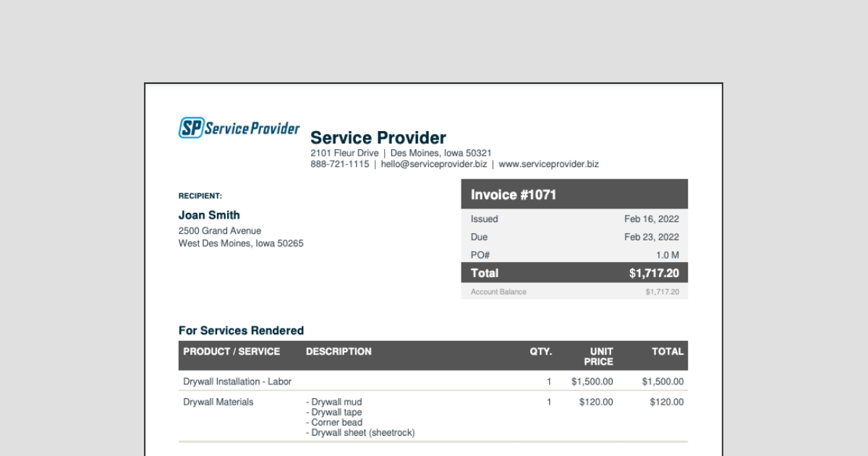Screen dimensions: 868x456
Task: Click the 'For Services Rendered' heading
Action: coord(241,331)
